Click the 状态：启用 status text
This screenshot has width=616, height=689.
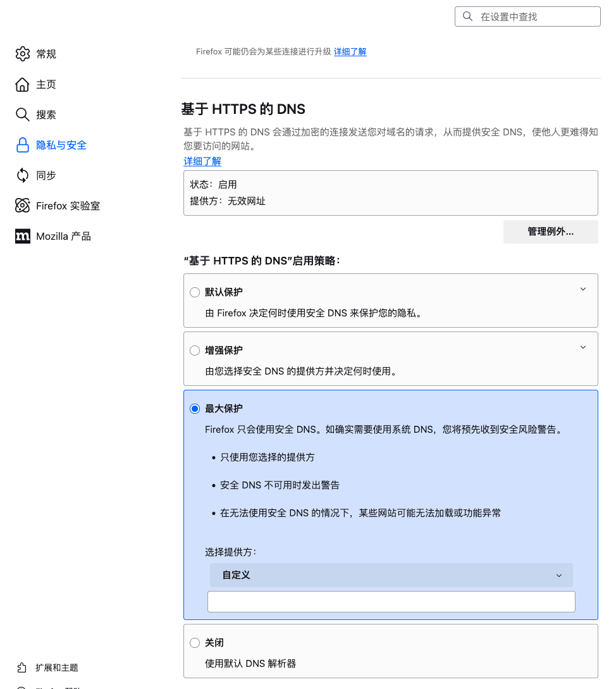[x=213, y=185]
